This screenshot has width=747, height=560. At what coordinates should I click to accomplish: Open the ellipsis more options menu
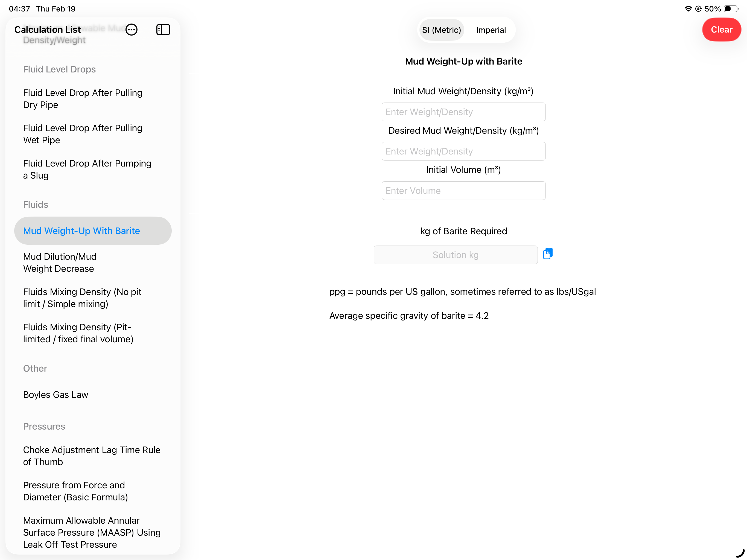(131, 30)
